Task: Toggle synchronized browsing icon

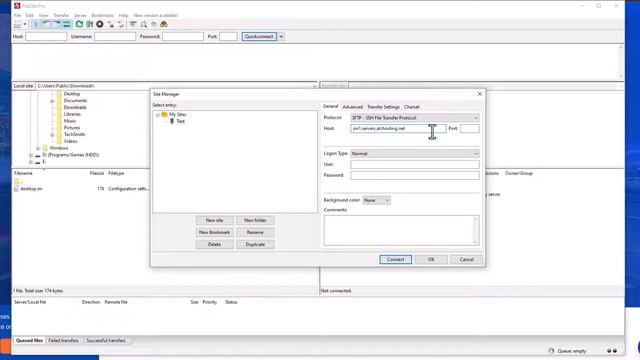Action: (153, 24)
